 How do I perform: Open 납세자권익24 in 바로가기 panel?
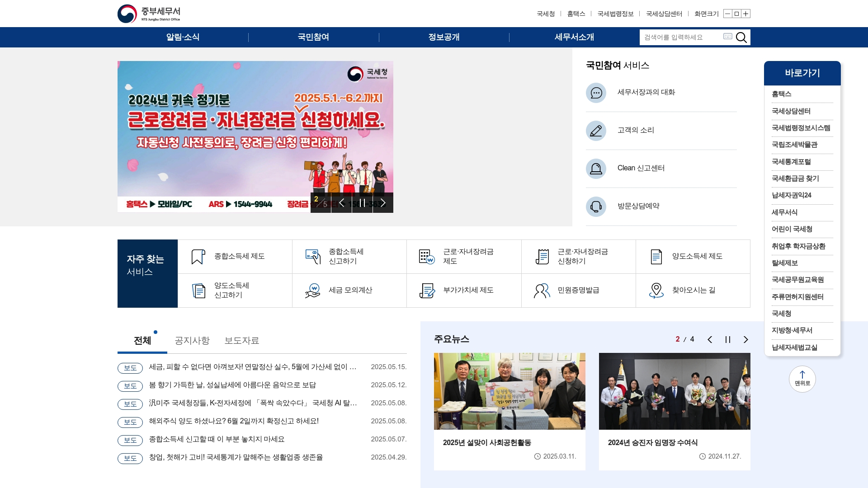pyautogui.click(x=792, y=195)
